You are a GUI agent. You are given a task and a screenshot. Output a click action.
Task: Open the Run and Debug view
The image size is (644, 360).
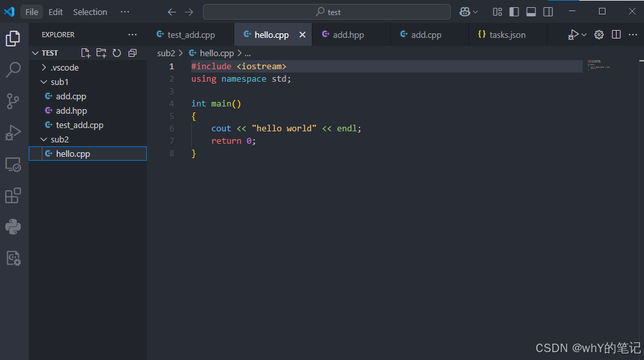pyautogui.click(x=13, y=133)
